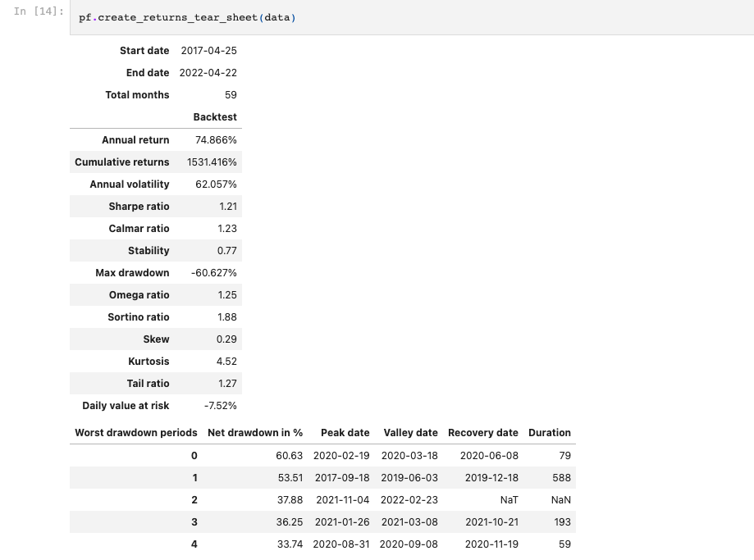
Task: Click the recovery date 2020-06-08
Action: click(x=489, y=455)
